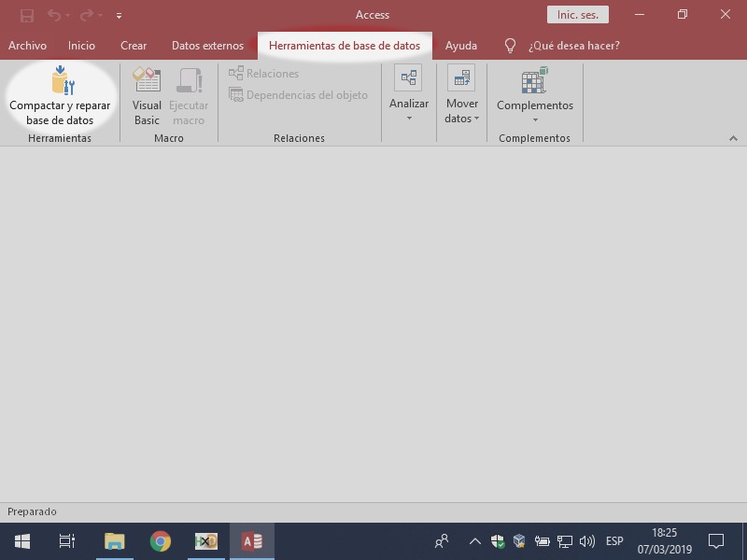The height and width of the screenshot is (560, 747).
Task: Open the Ayuda tab
Action: click(x=460, y=45)
